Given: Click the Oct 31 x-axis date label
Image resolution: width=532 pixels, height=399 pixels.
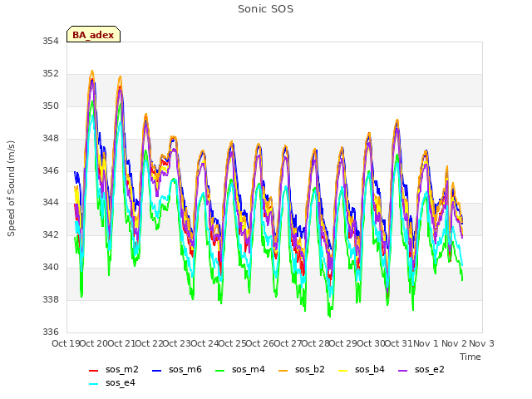Looking at the screenshot, I should point(399,343).
